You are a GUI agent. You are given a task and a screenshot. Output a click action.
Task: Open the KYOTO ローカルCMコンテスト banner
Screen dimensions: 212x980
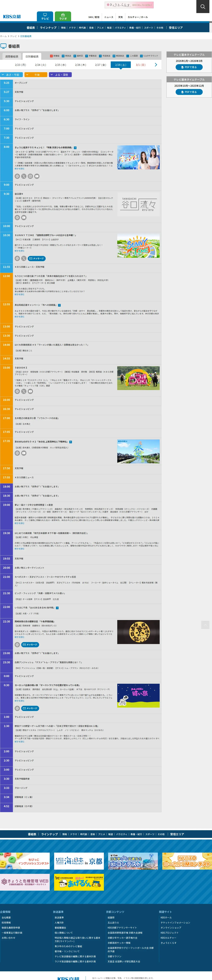(187, 861)
